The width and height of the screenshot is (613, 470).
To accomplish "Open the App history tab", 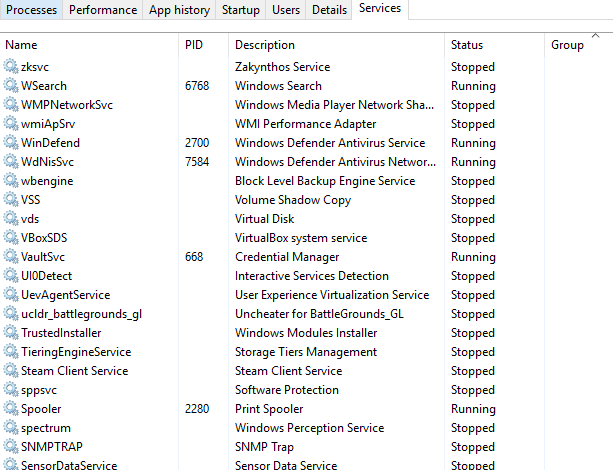I will (x=179, y=10).
